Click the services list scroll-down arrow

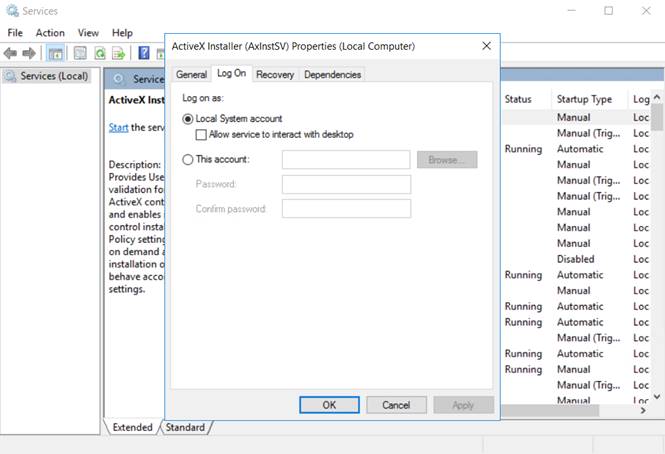click(x=657, y=397)
